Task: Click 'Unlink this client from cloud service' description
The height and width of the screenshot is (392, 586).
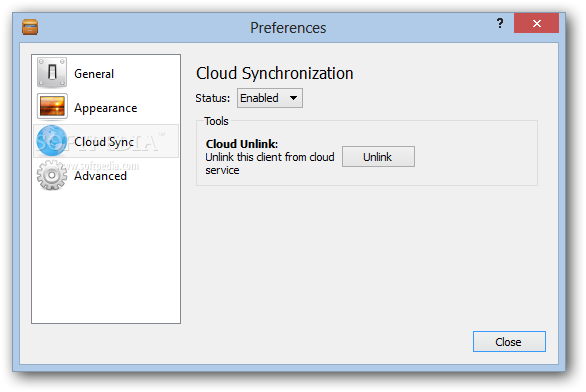Action: [269, 163]
